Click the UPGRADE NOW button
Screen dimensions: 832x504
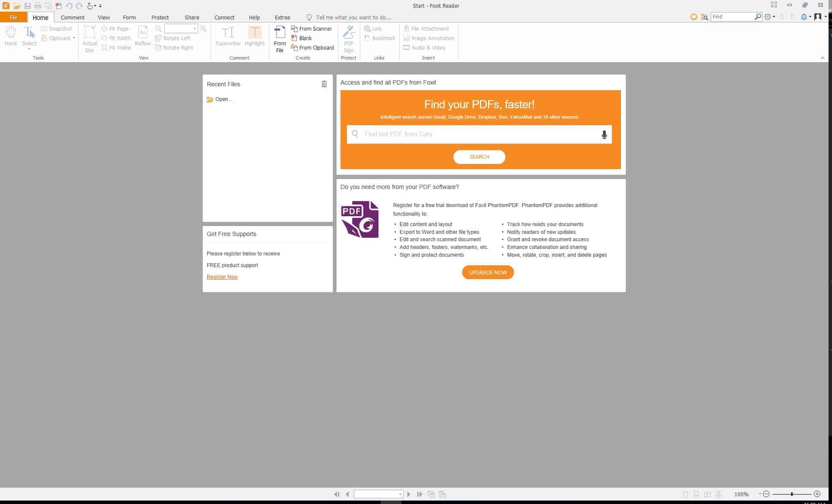[x=488, y=272]
